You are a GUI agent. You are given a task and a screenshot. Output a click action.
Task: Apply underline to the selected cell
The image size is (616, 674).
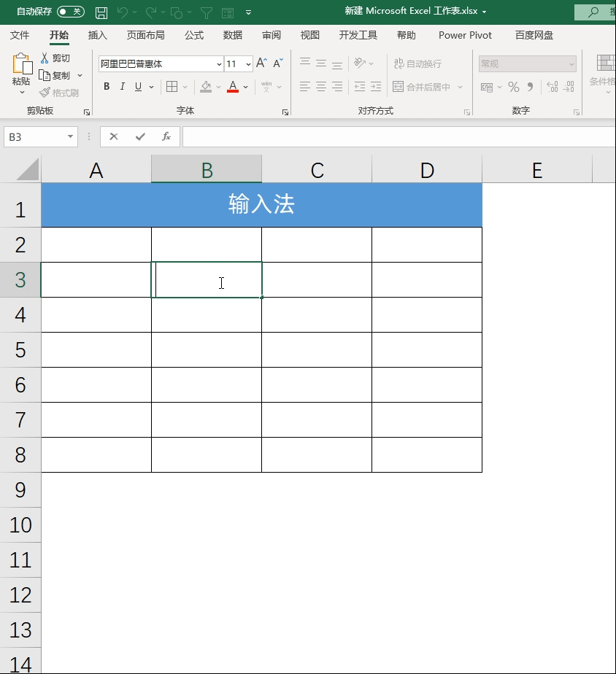coord(138,86)
